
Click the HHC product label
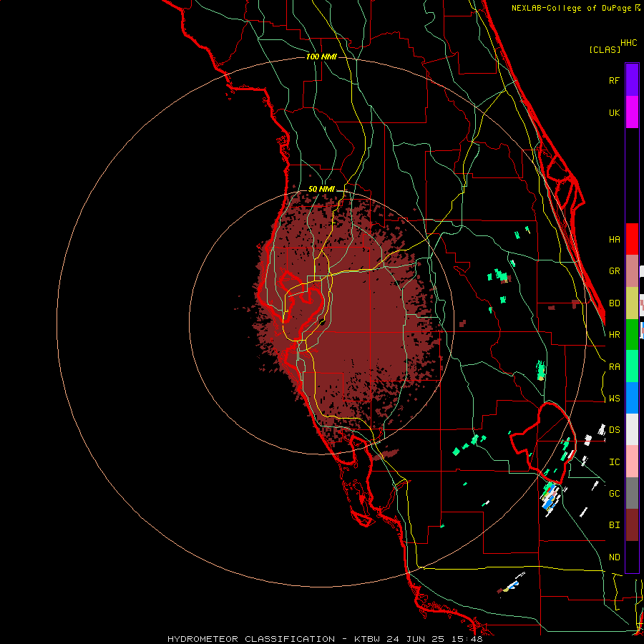628,43
